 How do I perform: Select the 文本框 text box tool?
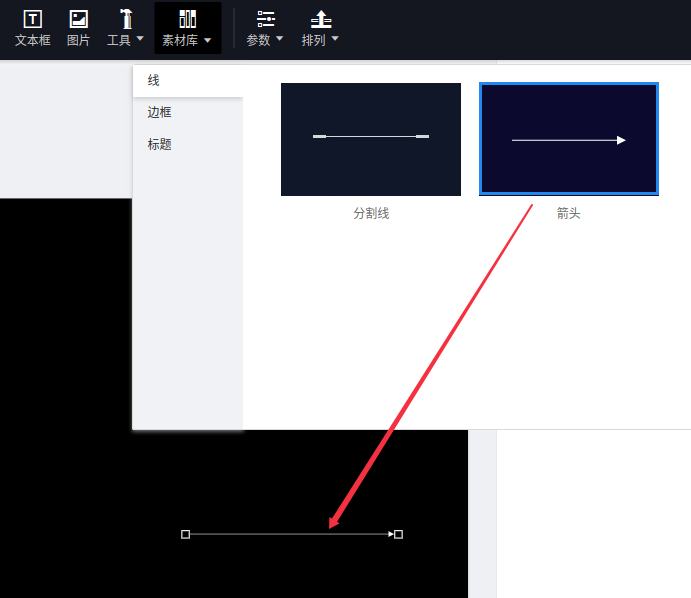[x=33, y=19]
